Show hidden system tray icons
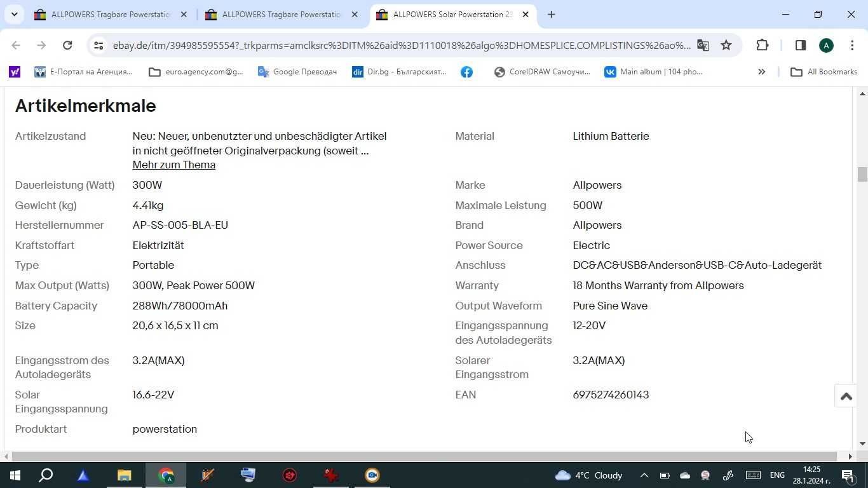The height and width of the screenshot is (488, 868). [644, 475]
